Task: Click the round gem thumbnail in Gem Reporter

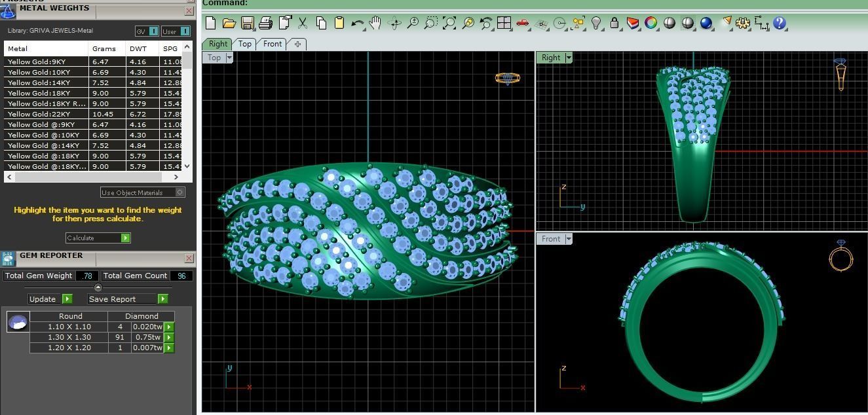Action: pos(18,321)
